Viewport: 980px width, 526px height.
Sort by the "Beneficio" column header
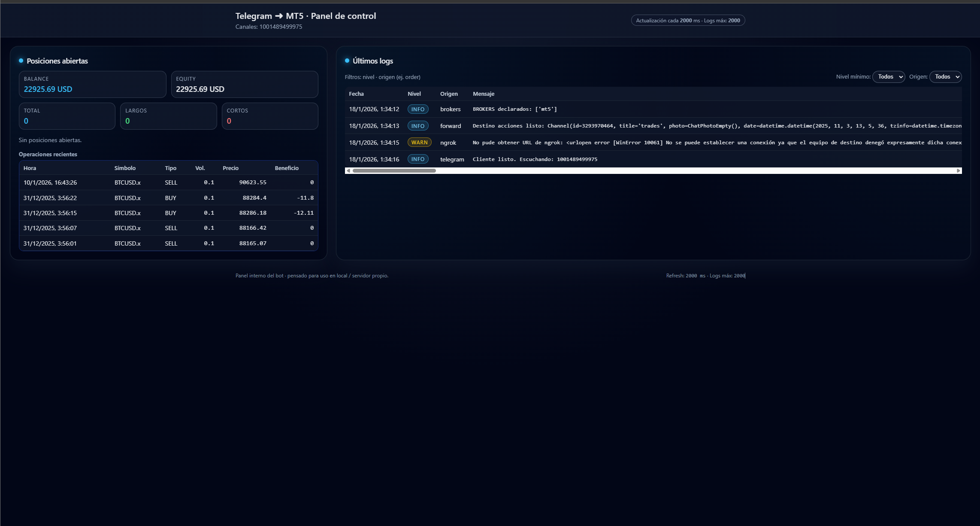point(287,168)
